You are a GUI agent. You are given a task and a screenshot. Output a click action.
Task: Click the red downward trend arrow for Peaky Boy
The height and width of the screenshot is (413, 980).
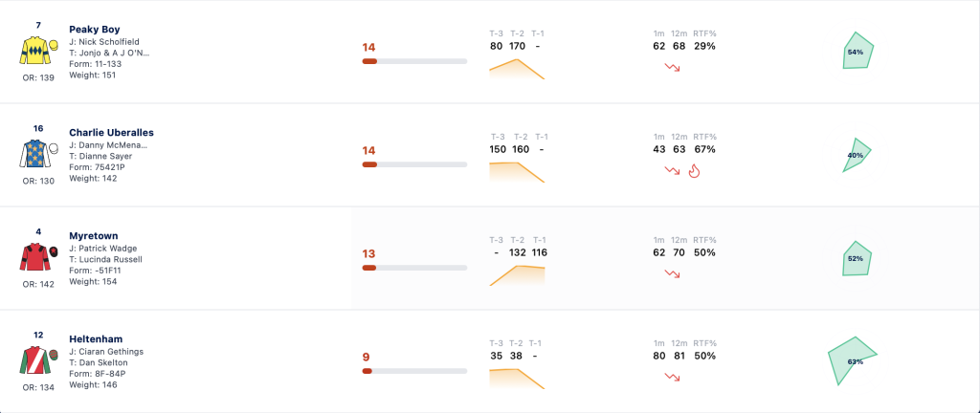pos(673,67)
